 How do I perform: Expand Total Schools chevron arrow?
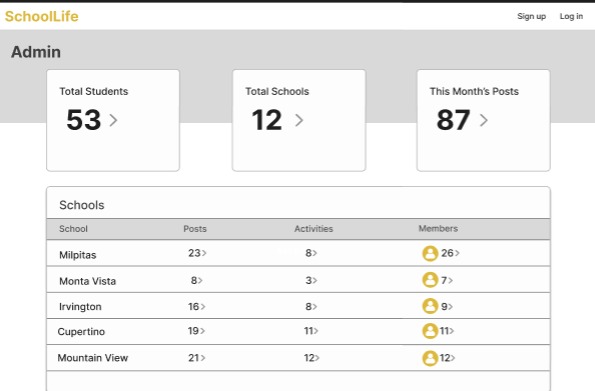click(x=299, y=120)
